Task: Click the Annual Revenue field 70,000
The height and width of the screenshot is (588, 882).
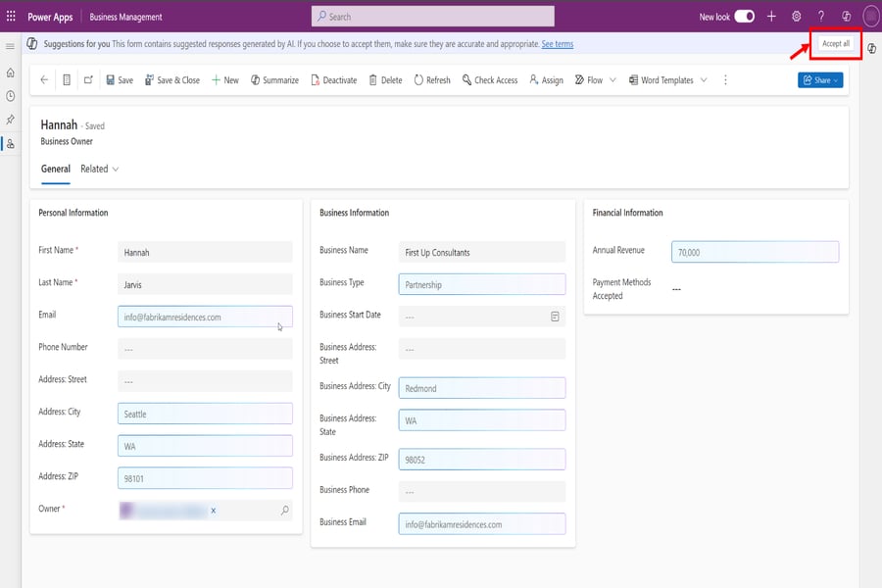Action: click(x=755, y=252)
